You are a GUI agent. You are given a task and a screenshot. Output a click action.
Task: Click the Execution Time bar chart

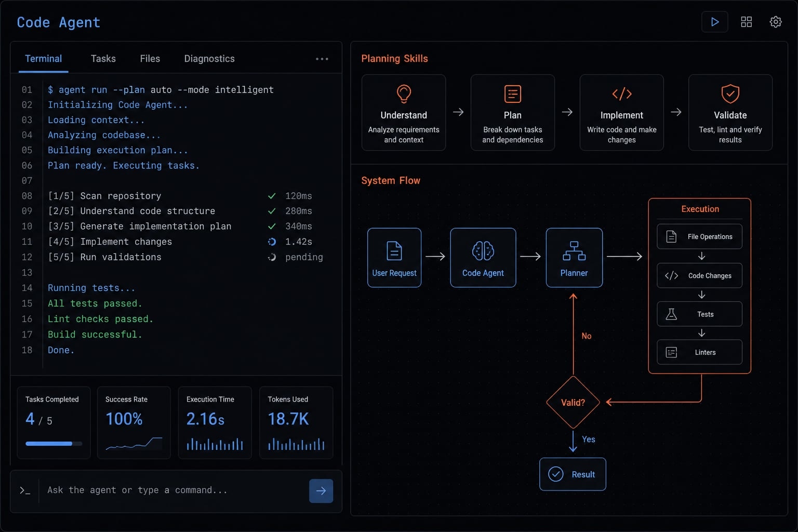coord(215,444)
